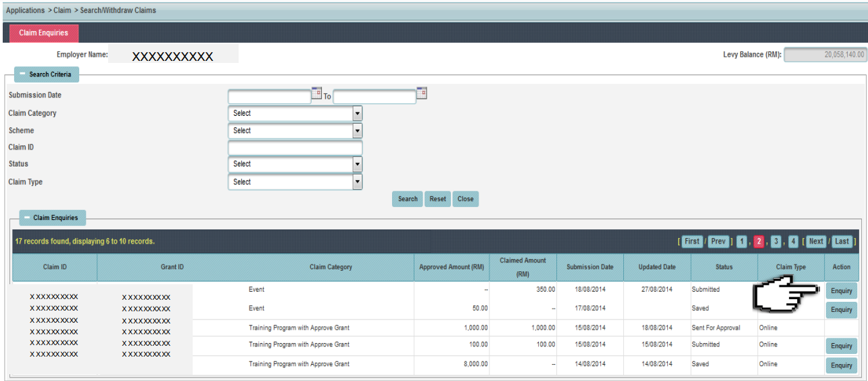Click the 27/08/2014 updated date cell
This screenshot has height=381, width=868.
pos(656,290)
